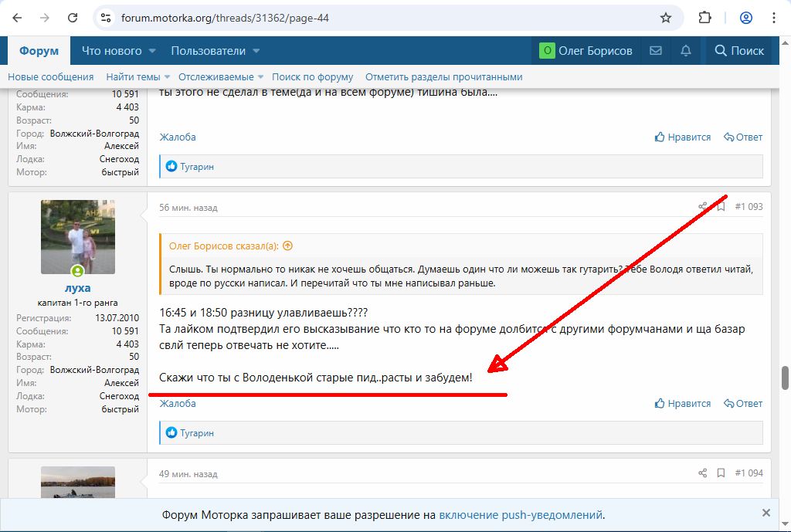Reload the forum page
The height and width of the screenshot is (532, 791).
click(x=73, y=18)
